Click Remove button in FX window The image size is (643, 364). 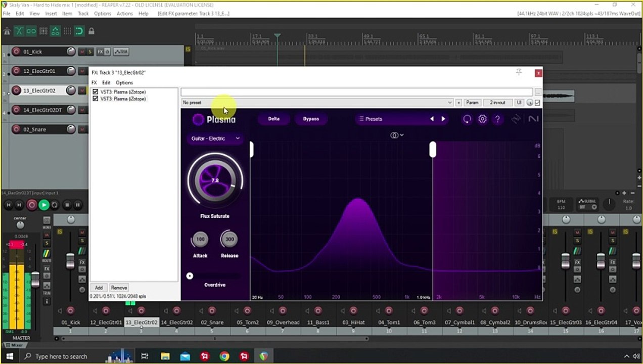pyautogui.click(x=119, y=288)
